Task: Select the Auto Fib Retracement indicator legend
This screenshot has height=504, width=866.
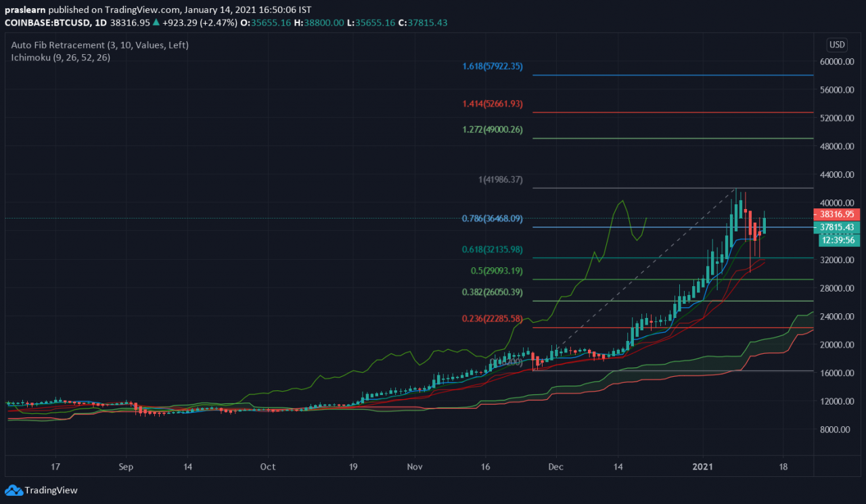Action: point(99,45)
